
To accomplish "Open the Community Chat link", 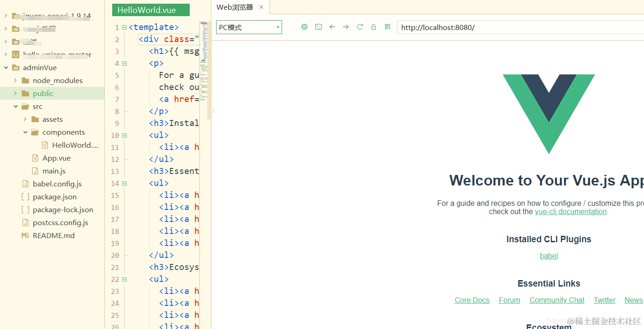I will click(x=557, y=300).
